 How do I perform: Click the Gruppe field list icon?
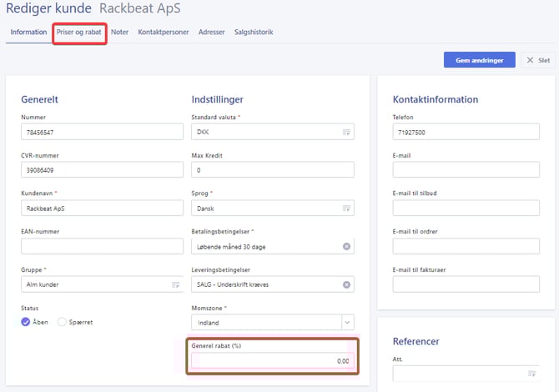[x=175, y=285]
